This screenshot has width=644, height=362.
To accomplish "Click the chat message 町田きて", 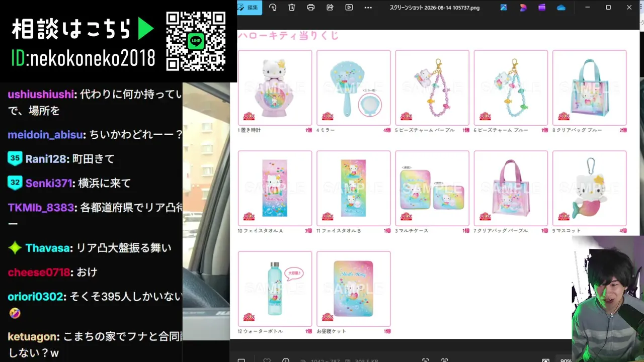I will pyautogui.click(x=94, y=159).
